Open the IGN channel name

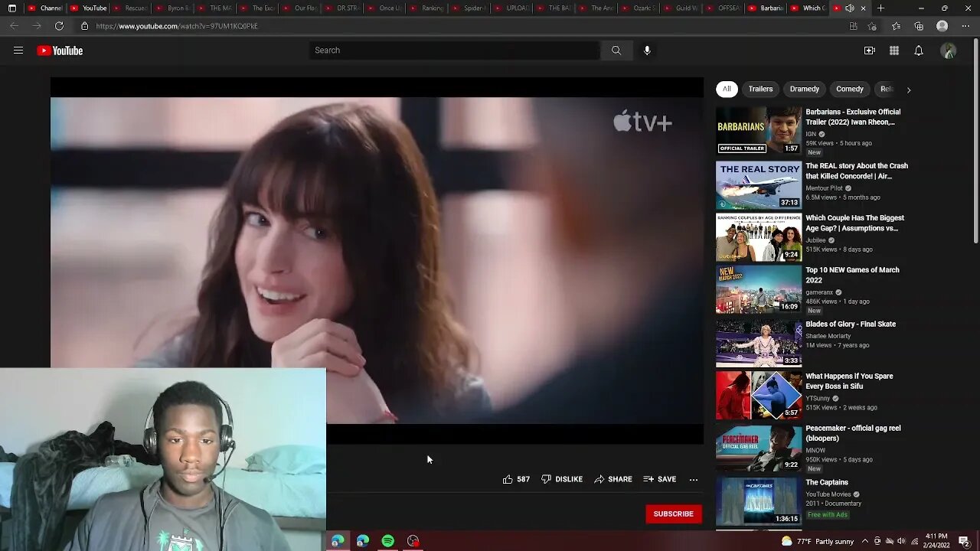pyautogui.click(x=811, y=134)
